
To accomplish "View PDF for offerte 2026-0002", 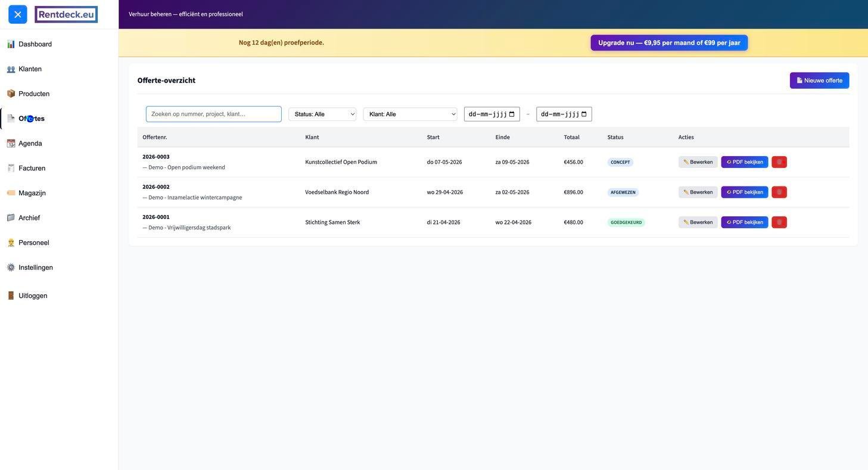I will (x=744, y=192).
